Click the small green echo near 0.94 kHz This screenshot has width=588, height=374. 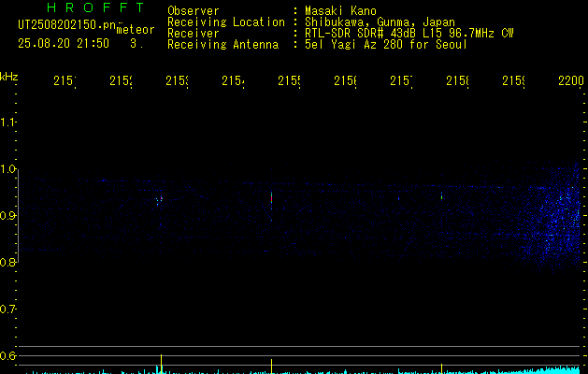coord(442,196)
